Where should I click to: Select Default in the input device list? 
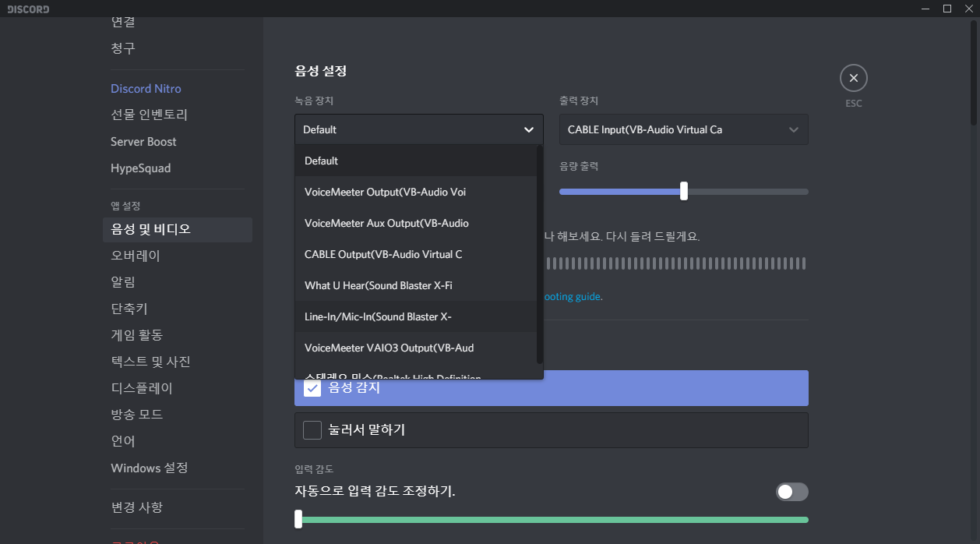[415, 161]
